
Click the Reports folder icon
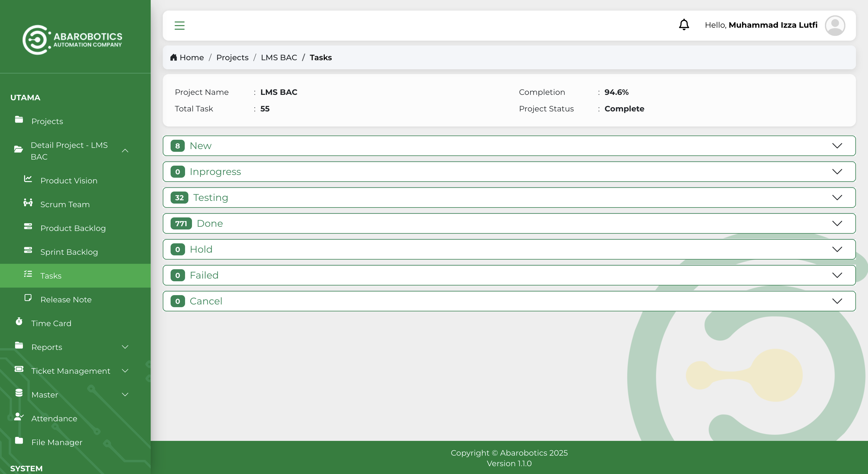point(19,345)
